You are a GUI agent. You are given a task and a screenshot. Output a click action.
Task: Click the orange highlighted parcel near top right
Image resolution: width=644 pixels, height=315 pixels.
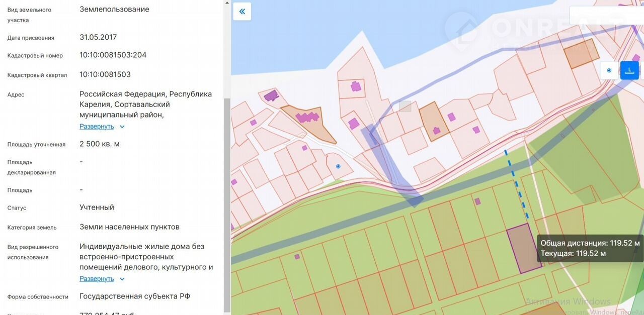click(581, 54)
